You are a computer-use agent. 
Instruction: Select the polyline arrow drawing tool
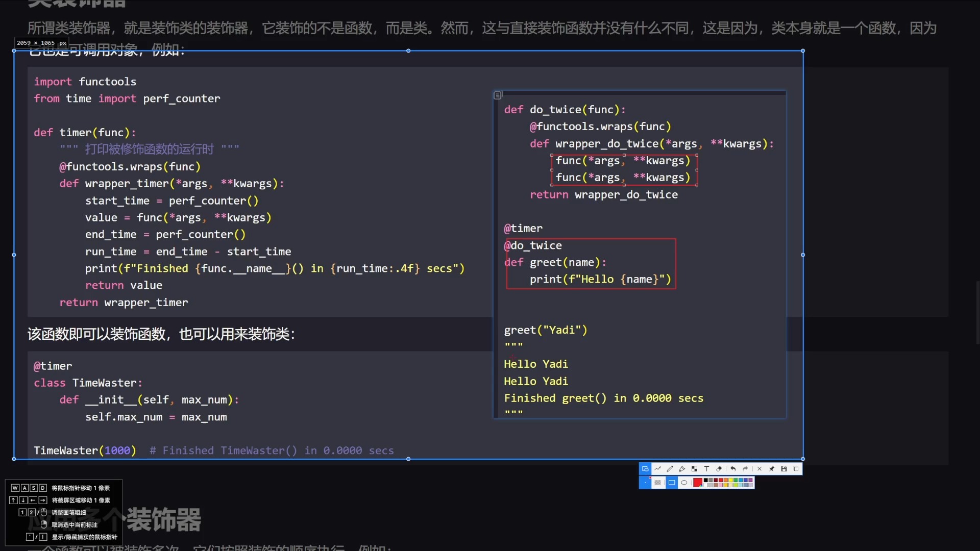[x=657, y=468]
